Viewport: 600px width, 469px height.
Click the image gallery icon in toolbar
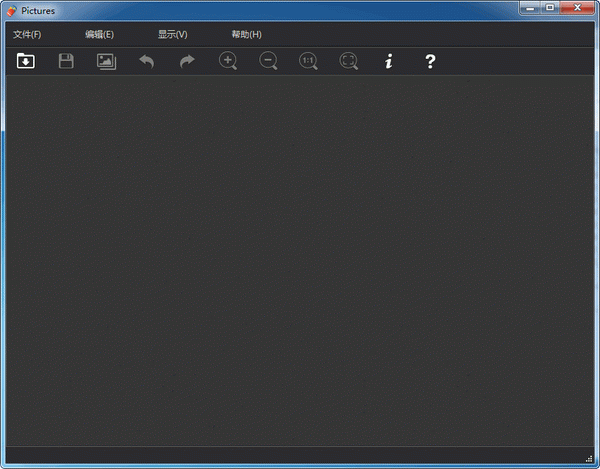106,61
